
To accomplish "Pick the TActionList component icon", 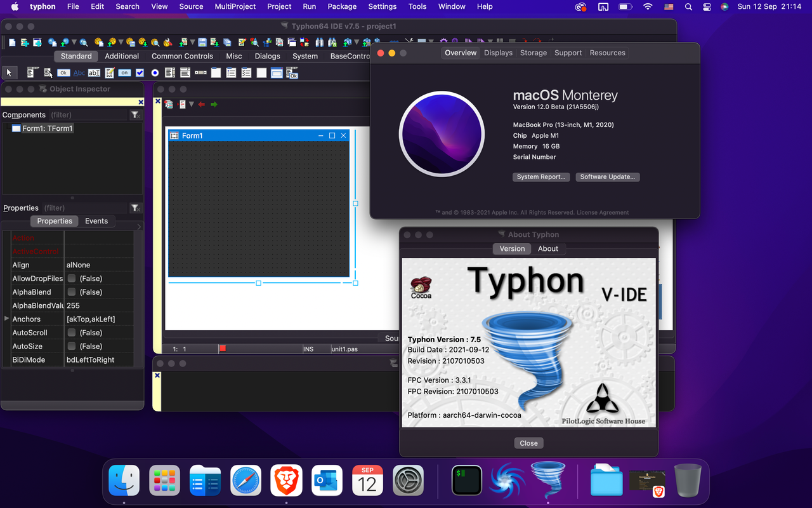I will point(292,73).
